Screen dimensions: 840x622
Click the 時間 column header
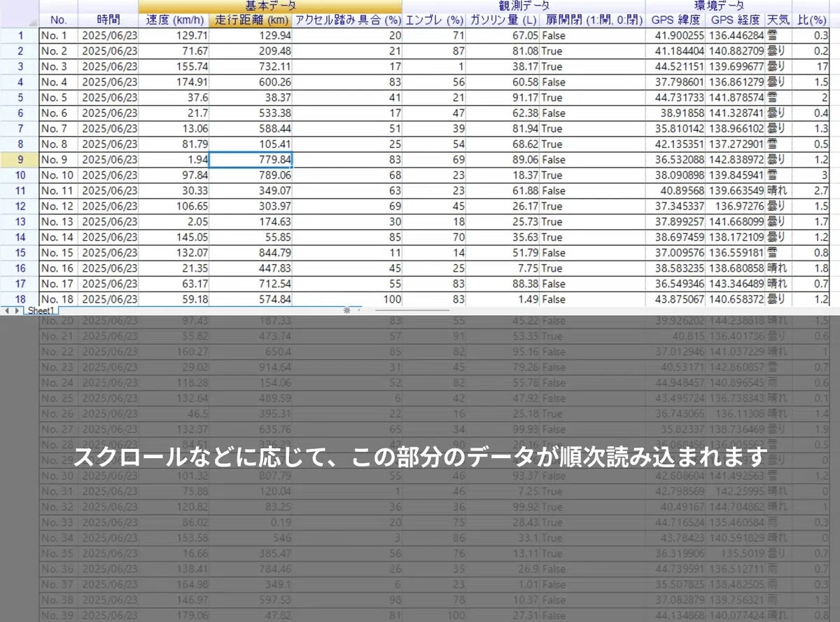pos(108,20)
